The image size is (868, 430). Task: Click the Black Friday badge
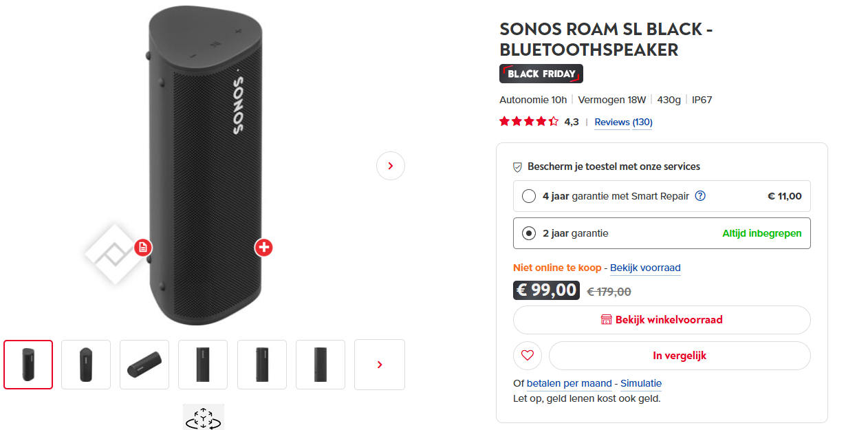[x=541, y=73]
